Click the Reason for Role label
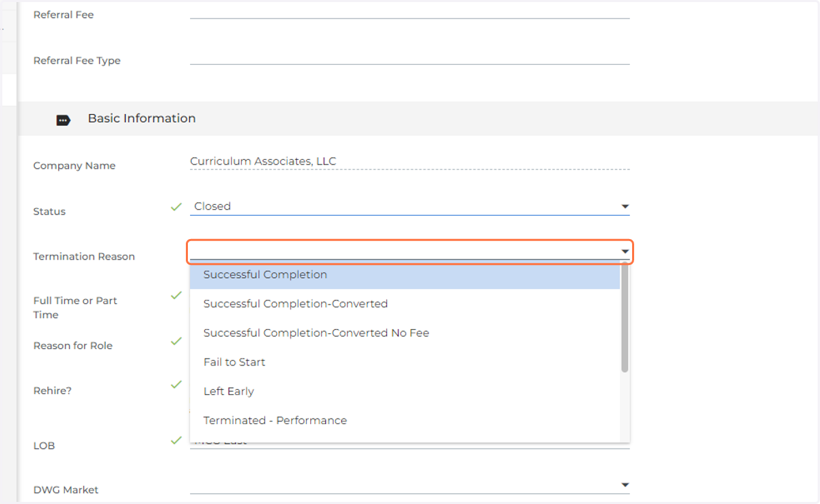 [73, 346]
